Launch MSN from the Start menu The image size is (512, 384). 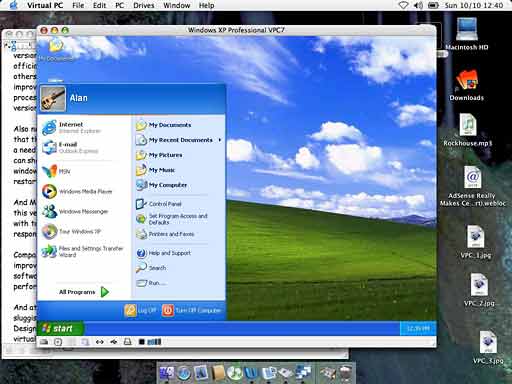(x=56, y=171)
